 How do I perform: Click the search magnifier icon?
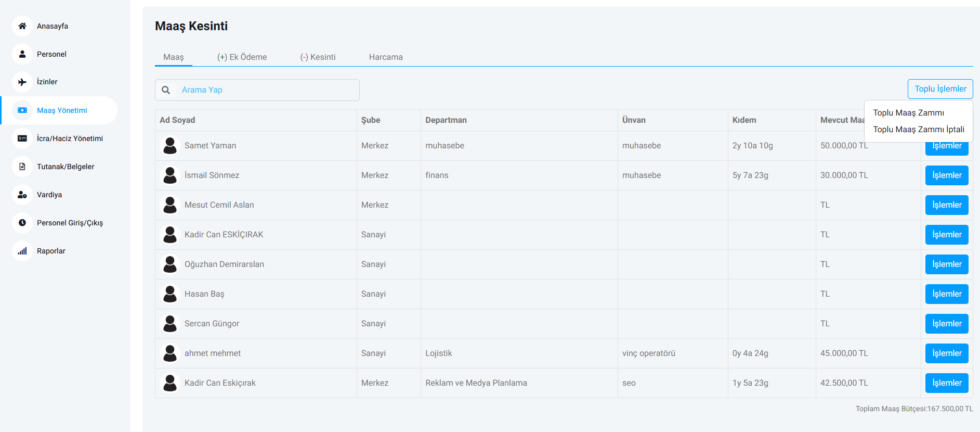[166, 90]
